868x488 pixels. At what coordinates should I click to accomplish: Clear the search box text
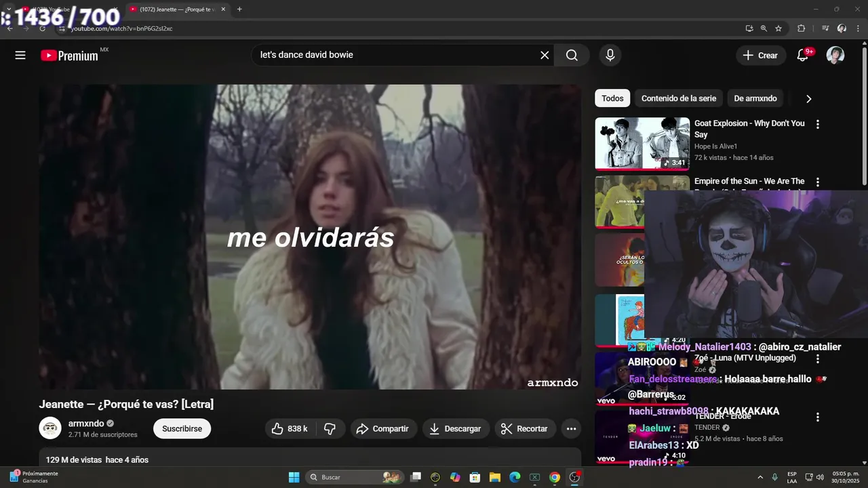point(545,55)
